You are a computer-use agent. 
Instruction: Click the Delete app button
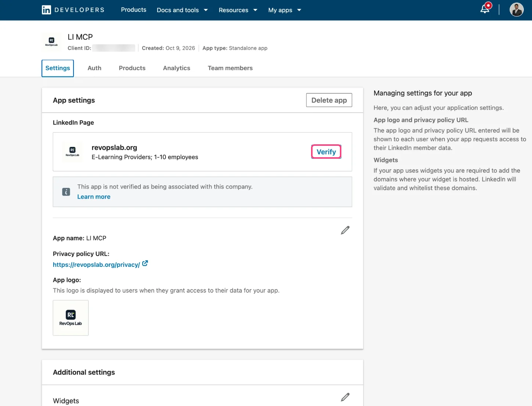pos(329,100)
